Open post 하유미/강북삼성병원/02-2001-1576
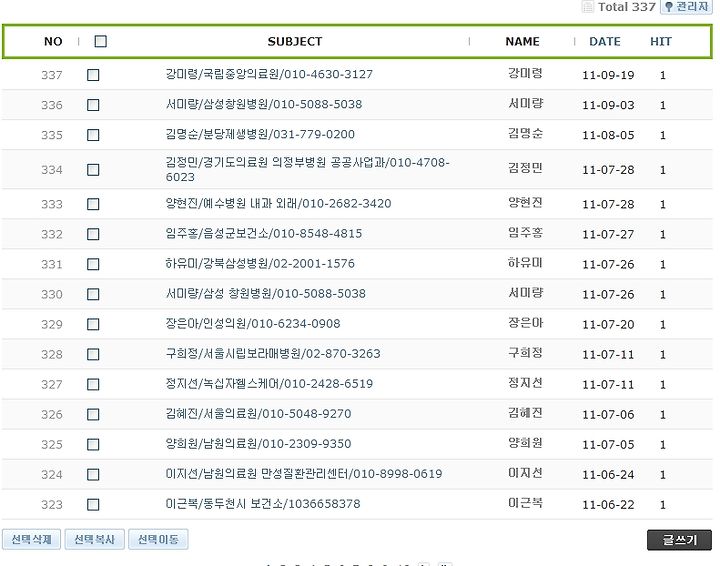The height and width of the screenshot is (566, 720). pyautogui.click(x=260, y=263)
